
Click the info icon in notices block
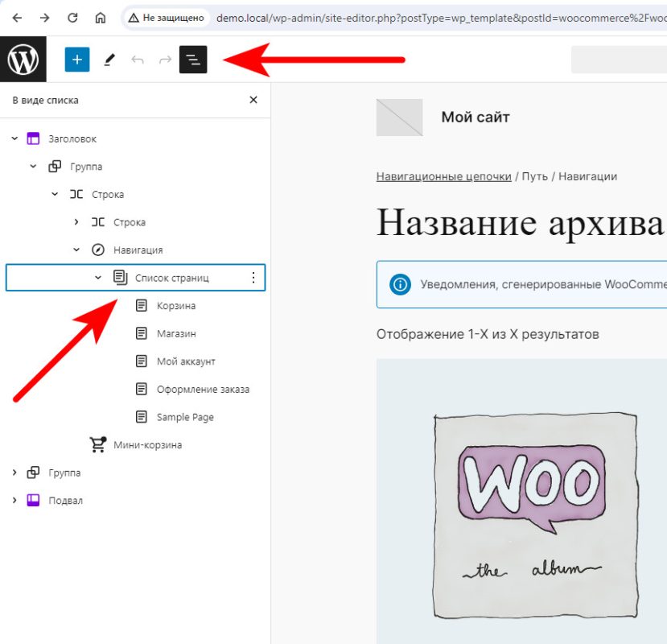pos(400,284)
